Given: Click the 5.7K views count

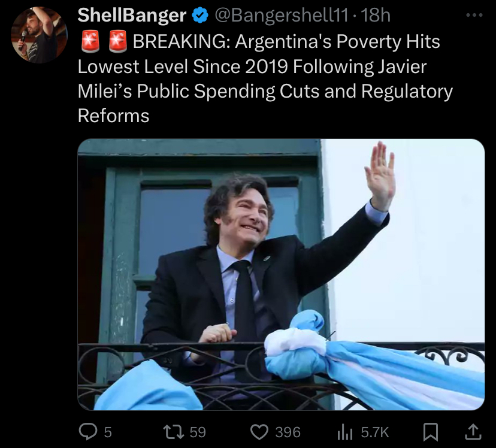Looking at the screenshot, I should 375,432.
